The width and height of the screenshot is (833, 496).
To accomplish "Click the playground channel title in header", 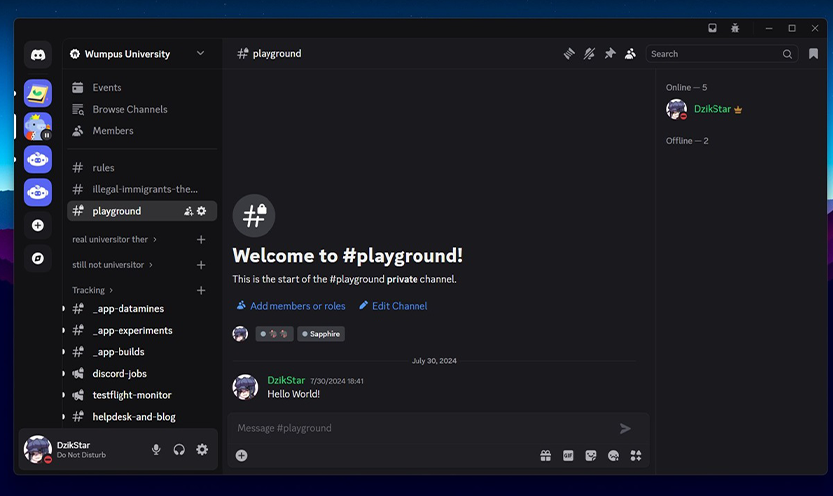I will point(277,54).
